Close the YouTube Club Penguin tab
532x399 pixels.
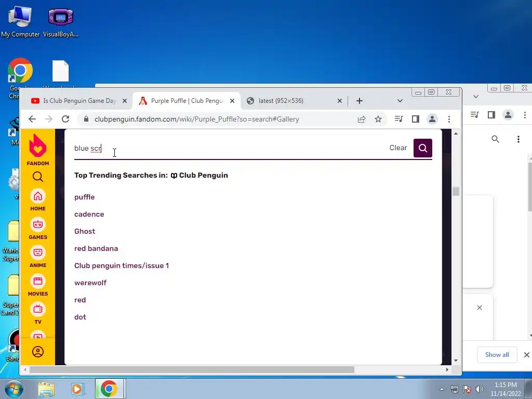pos(125,101)
